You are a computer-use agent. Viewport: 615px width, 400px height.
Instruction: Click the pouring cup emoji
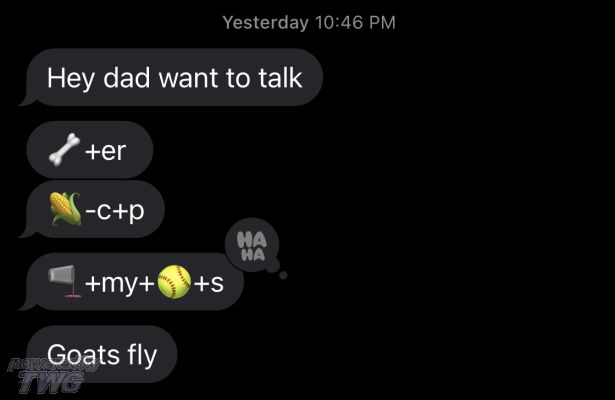(x=65, y=282)
